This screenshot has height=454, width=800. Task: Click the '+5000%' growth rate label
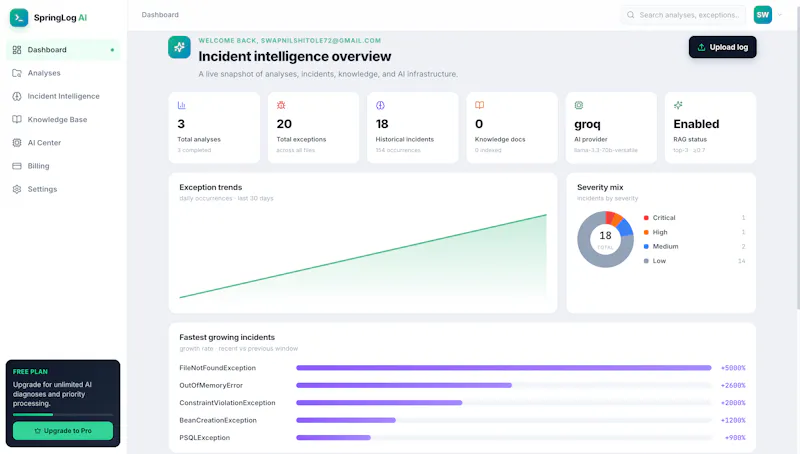[733, 368]
